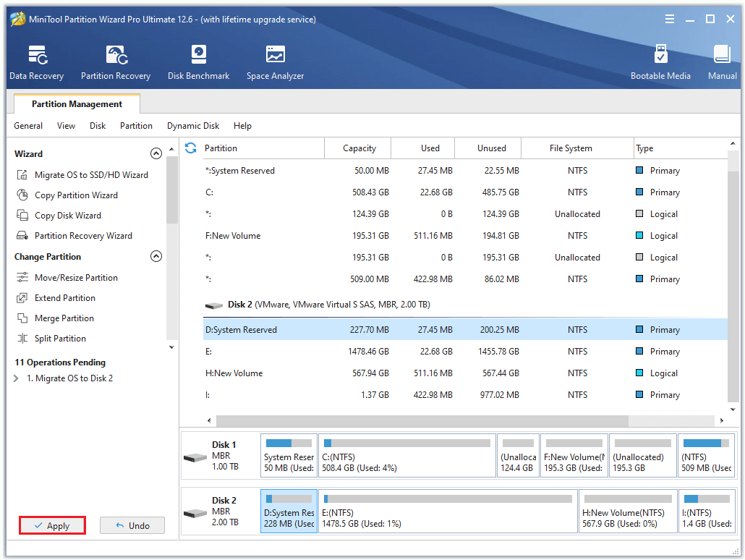Select C:(NTFS) block on Disk 1 map

click(x=407, y=455)
